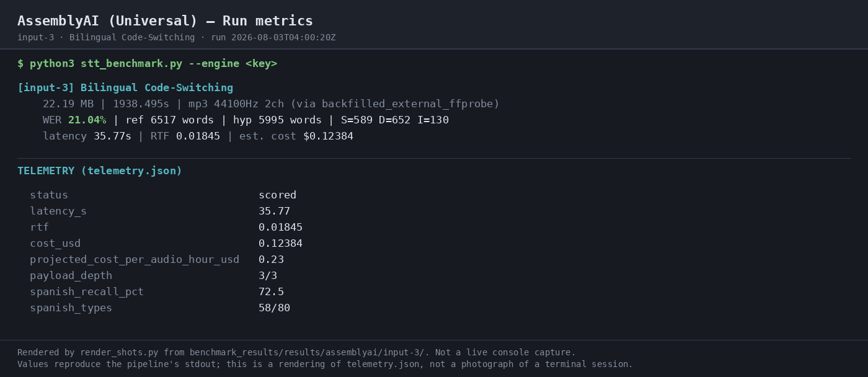
Task: Click the title "AssemblyAI (Universal) — Run metrics"
Action: [x=165, y=21]
